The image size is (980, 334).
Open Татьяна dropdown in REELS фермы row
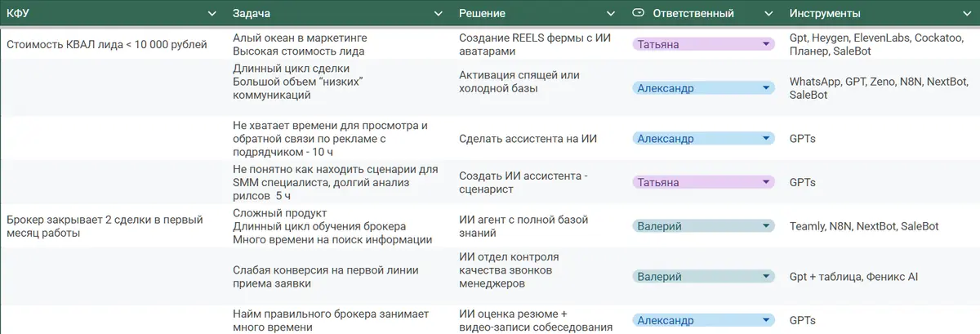pos(765,44)
